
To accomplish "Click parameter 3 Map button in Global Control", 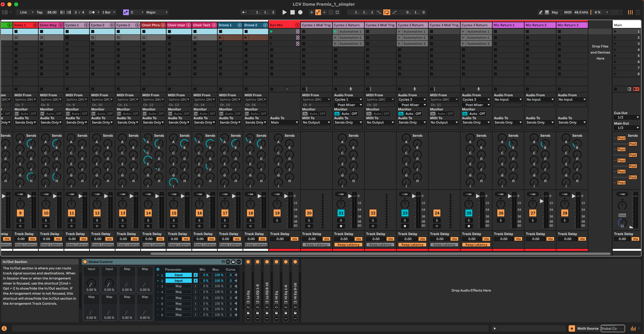I will [178, 287].
